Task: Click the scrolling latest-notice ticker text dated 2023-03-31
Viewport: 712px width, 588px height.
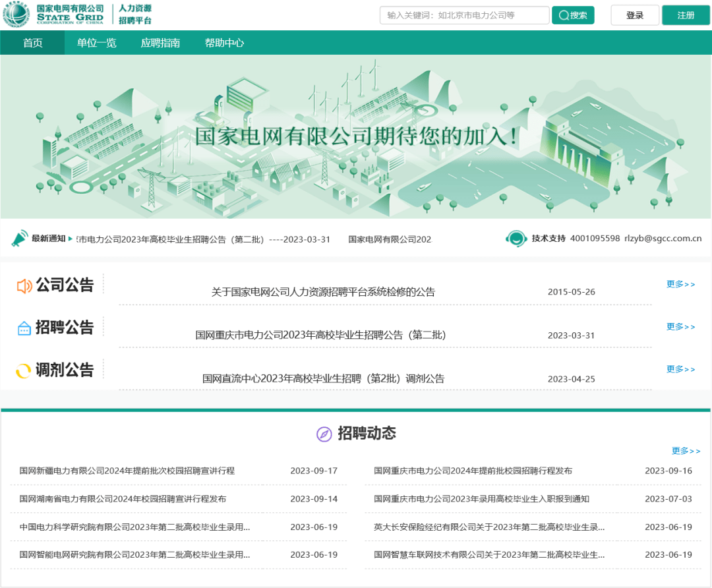Action: 204,240
